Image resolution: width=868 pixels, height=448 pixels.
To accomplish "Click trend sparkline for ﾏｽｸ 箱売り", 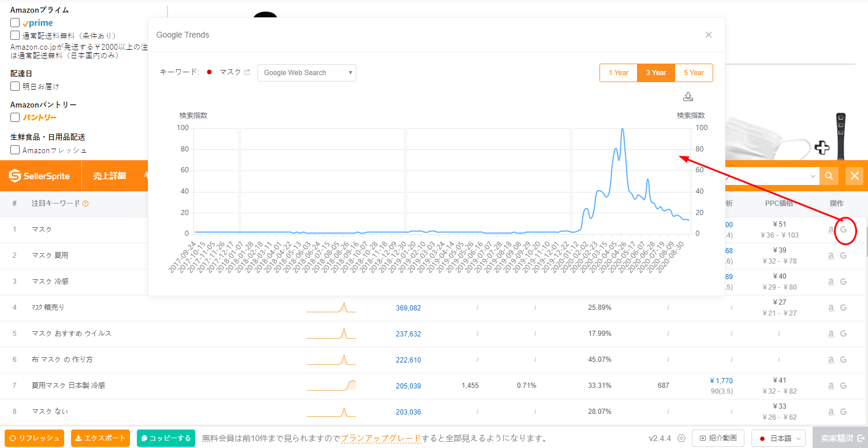I will tap(331, 308).
